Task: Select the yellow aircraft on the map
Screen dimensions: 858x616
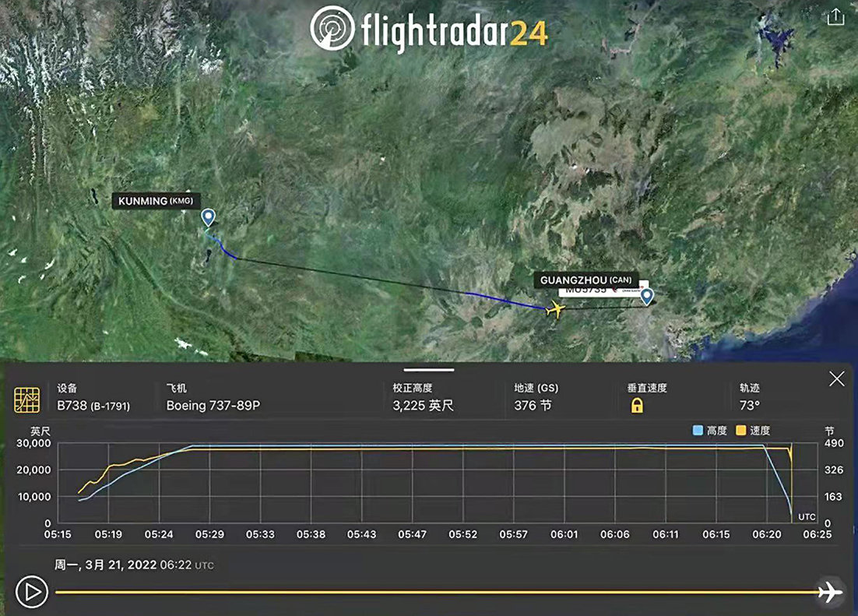Action: (x=555, y=309)
